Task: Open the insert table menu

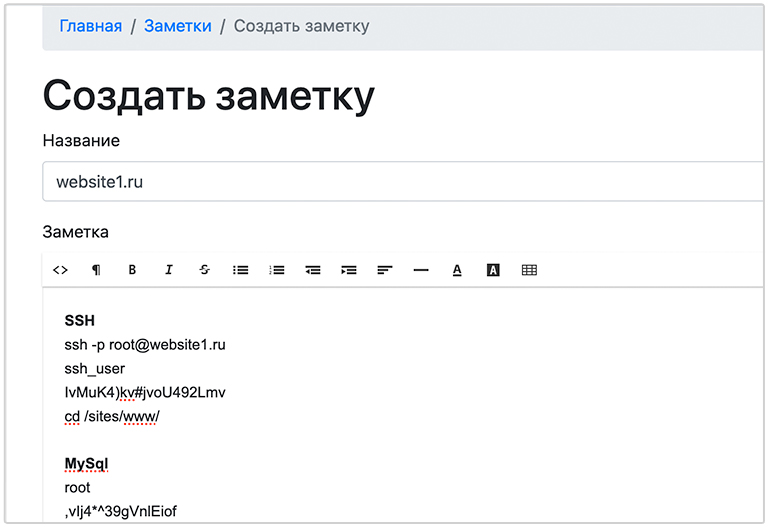Action: 529,270
